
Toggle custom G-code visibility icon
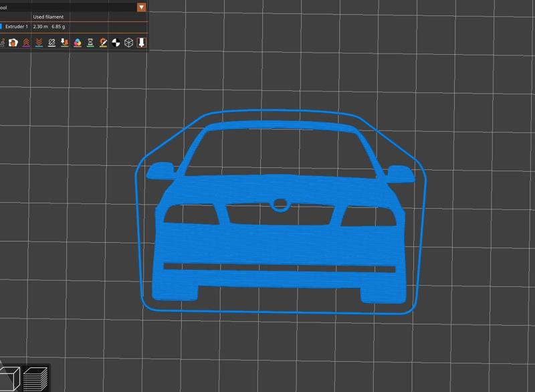(103, 43)
